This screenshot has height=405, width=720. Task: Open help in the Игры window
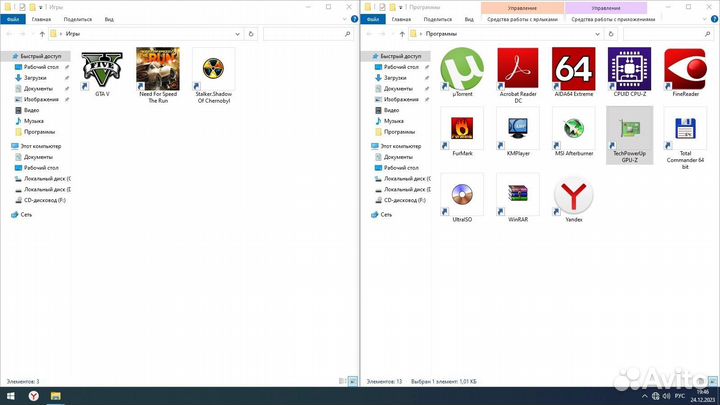[x=354, y=19]
